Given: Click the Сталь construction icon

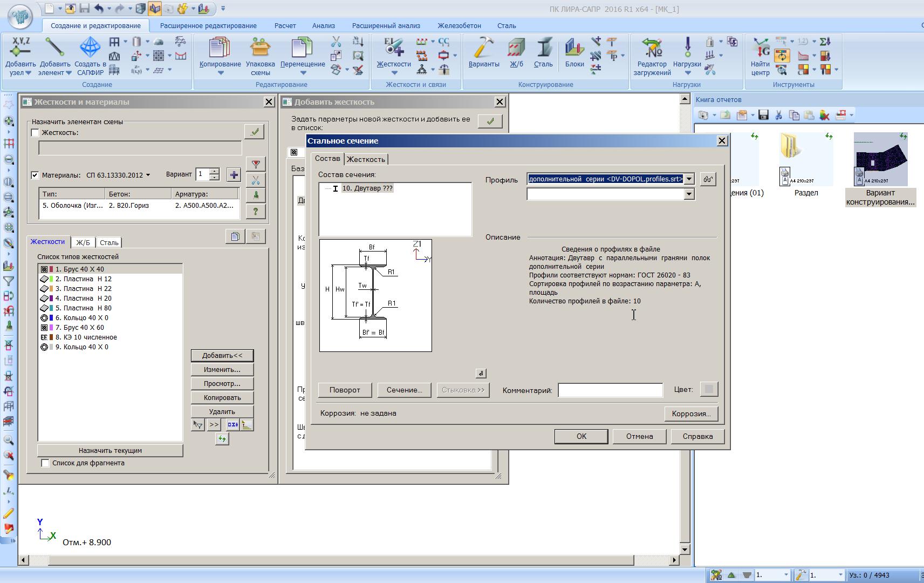Looking at the screenshot, I should [543, 50].
